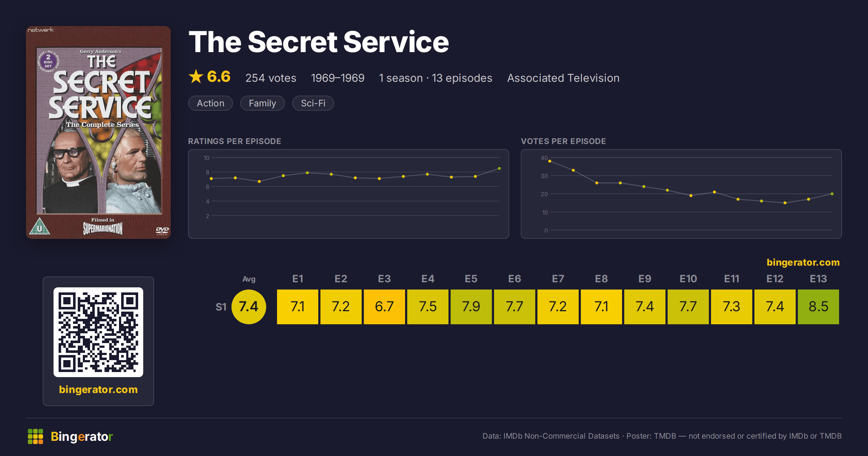Screen dimensions: 868x456
Task: Click the last point in ratings chart
Action: 499,169
